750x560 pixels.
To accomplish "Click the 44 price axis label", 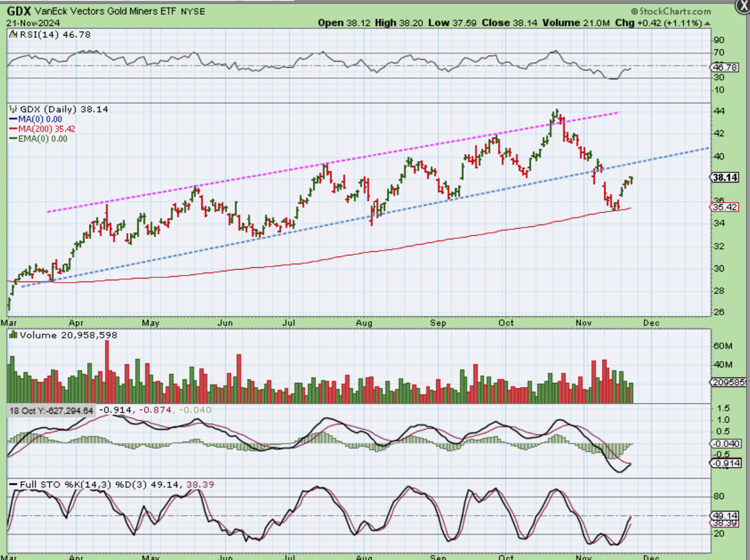I will point(719,111).
